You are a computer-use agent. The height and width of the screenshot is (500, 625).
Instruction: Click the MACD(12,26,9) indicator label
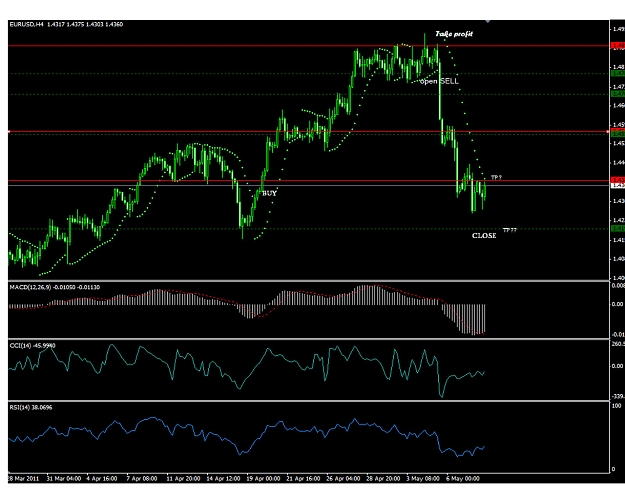(55, 287)
